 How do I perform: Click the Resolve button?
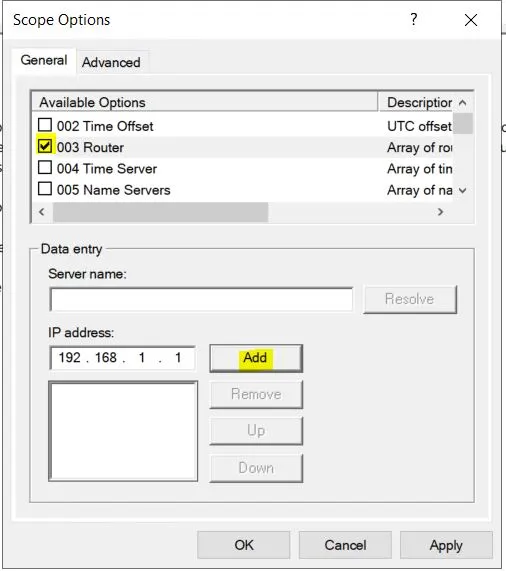[410, 299]
